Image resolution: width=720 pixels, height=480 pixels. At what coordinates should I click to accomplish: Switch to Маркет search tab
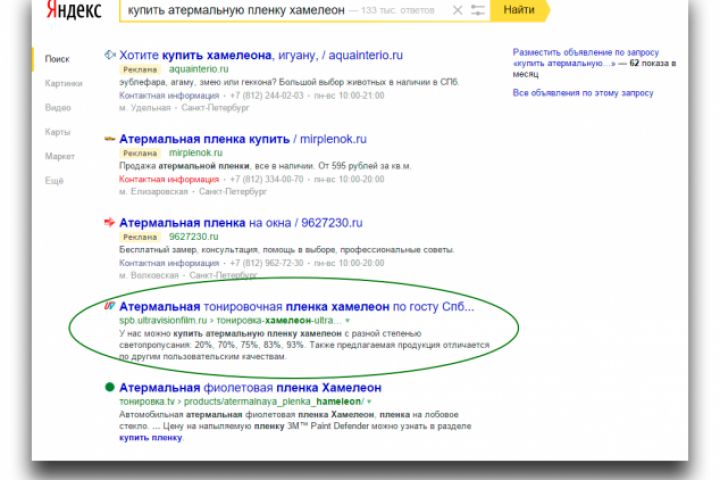(x=60, y=156)
